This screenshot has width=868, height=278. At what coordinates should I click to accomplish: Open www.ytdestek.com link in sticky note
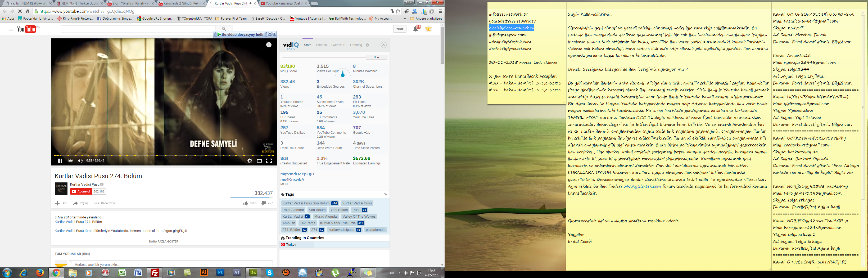click(642, 186)
